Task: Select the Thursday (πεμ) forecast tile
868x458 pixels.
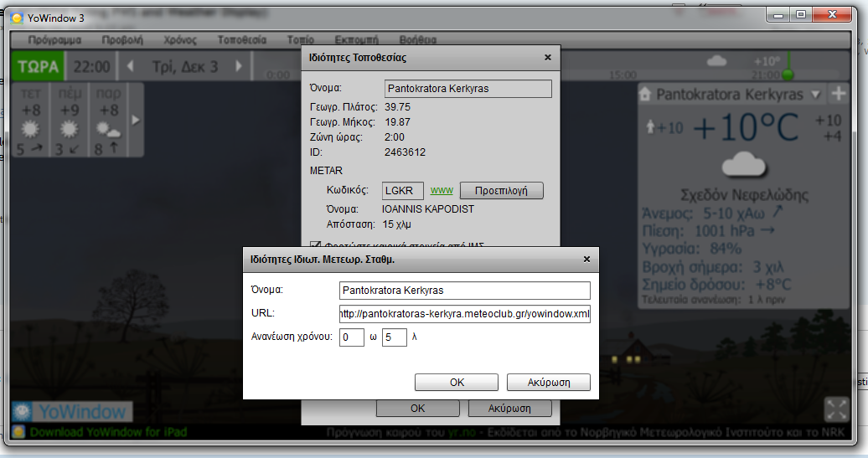Action: 70,120
